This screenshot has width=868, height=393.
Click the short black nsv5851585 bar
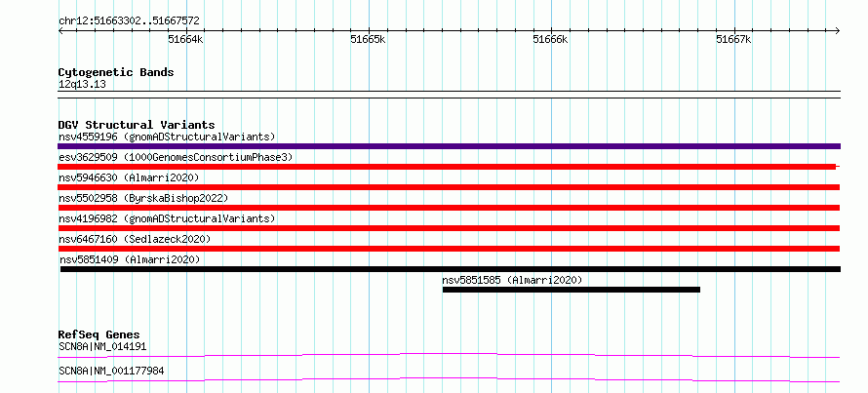[x=572, y=290]
